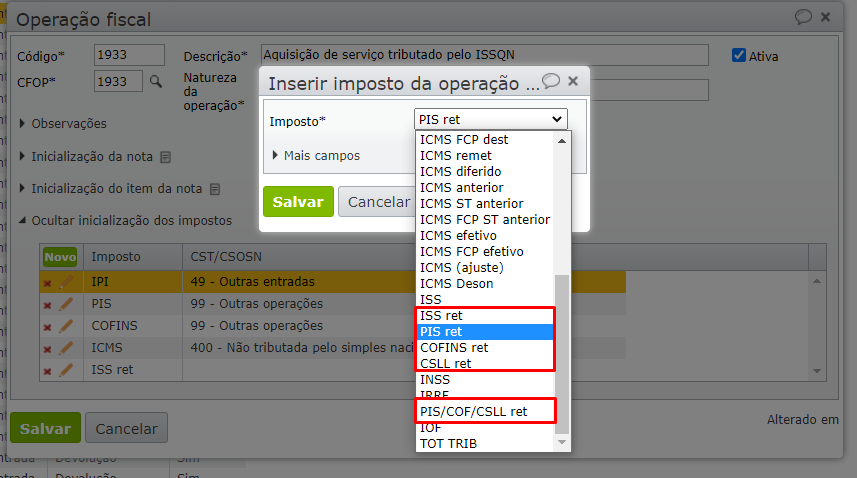Image resolution: width=857 pixels, height=478 pixels.
Task: Click tax table scroll down arrow
Action: point(817,371)
